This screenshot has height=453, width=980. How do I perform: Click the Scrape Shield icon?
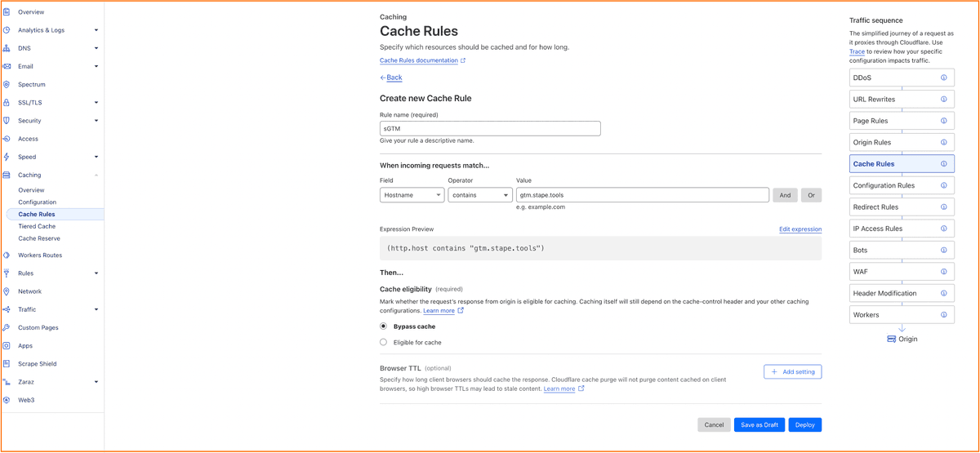pos(7,364)
